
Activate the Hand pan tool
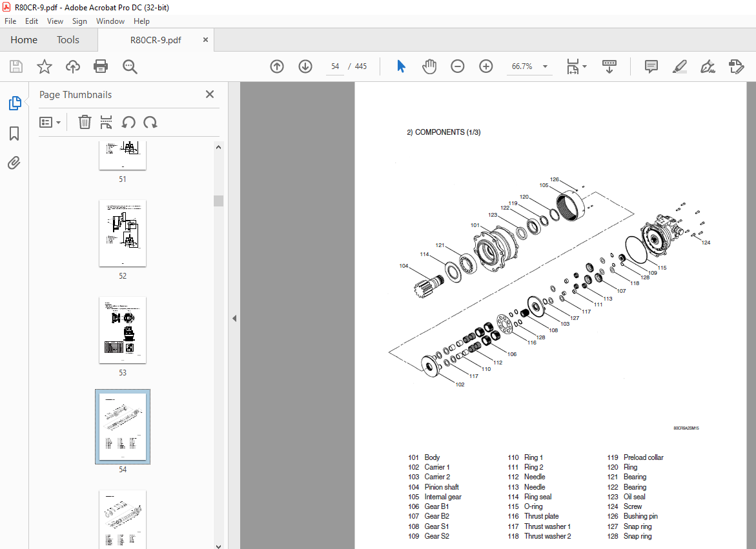pos(429,66)
